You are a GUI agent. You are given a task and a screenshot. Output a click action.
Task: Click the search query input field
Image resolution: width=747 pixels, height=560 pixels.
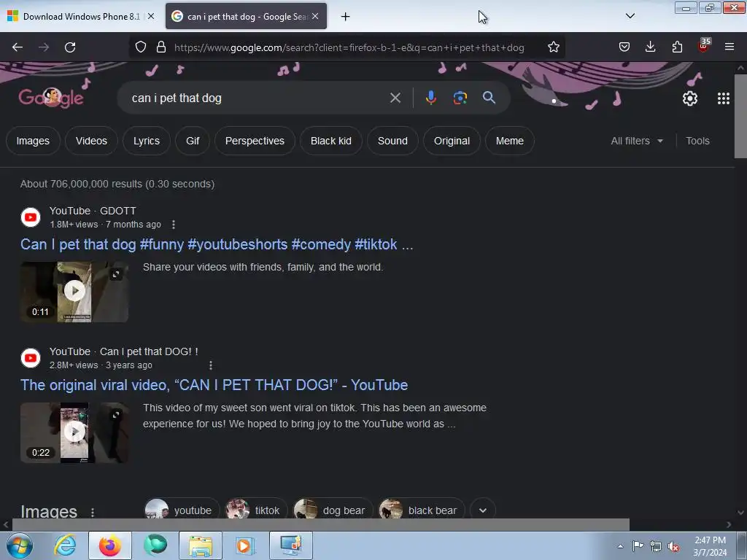[258, 98]
